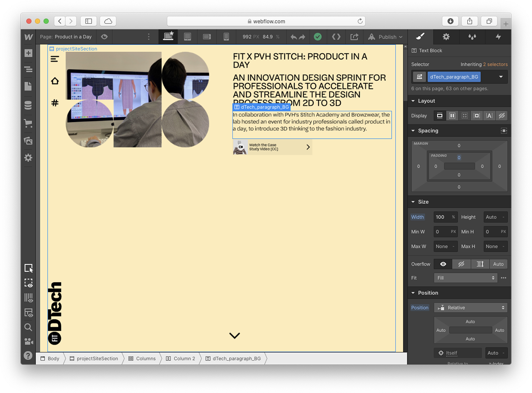Open the export code panel
532x393 pixels.
click(x=336, y=37)
